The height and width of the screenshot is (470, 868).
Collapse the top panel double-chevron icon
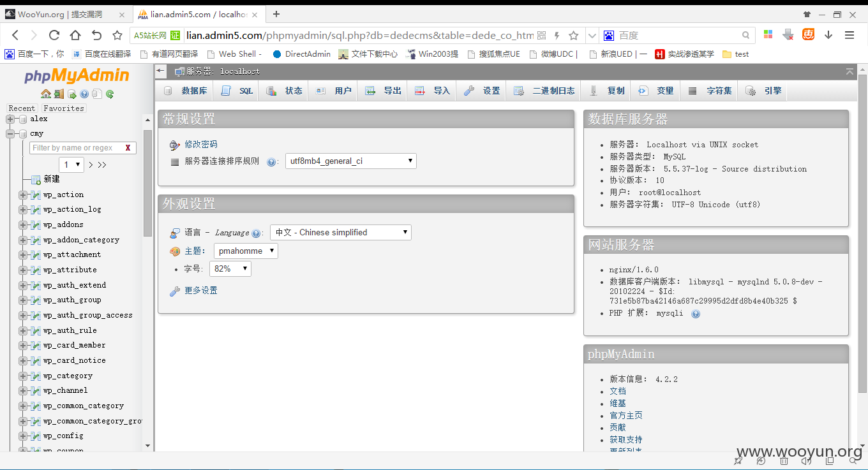pyautogui.click(x=849, y=71)
